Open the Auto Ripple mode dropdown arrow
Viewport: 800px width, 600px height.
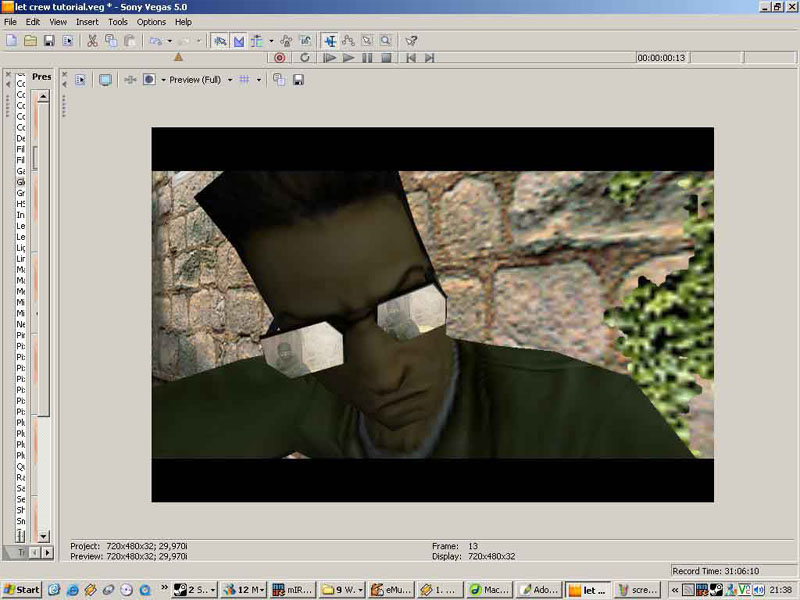(271, 41)
